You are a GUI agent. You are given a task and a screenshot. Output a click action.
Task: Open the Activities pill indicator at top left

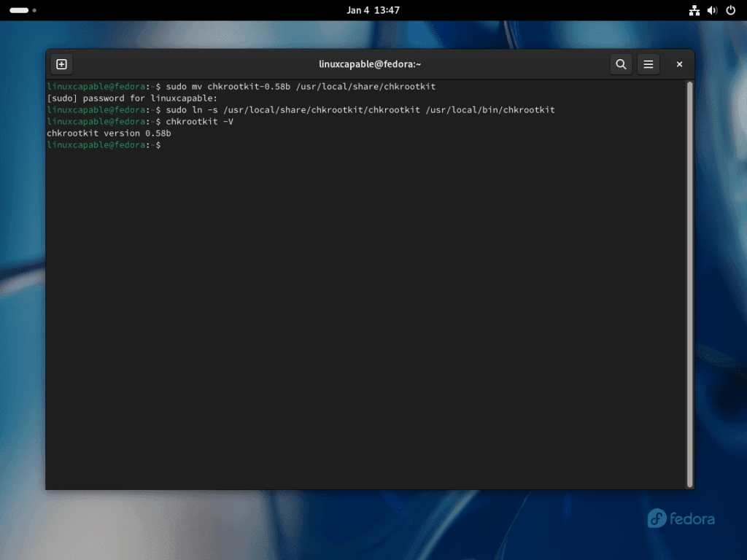pyautogui.click(x=20, y=10)
